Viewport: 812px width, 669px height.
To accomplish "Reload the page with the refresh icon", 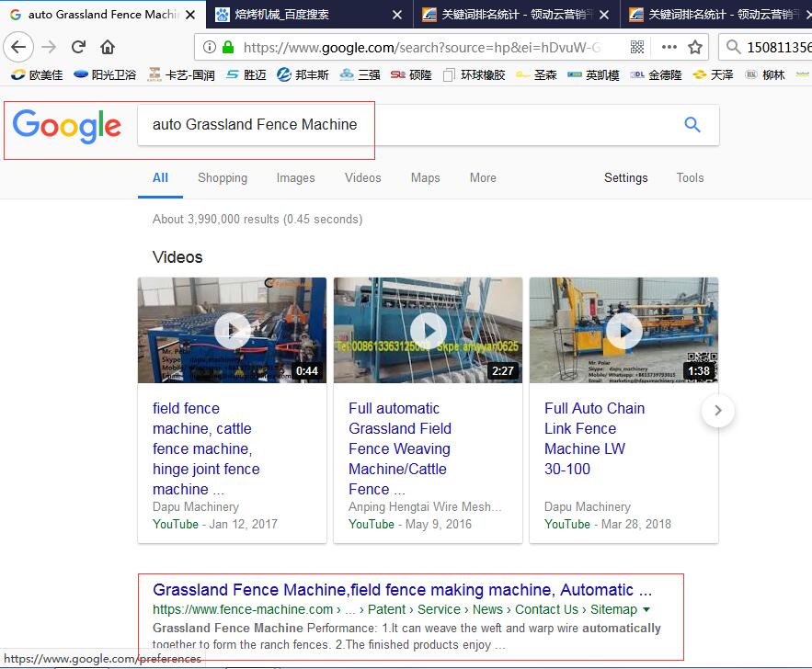I will click(x=79, y=47).
